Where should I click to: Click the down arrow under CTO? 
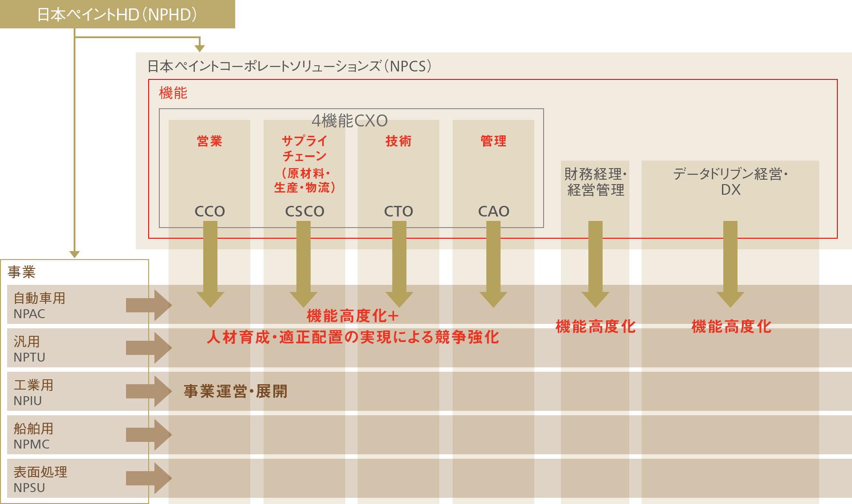[x=399, y=264]
